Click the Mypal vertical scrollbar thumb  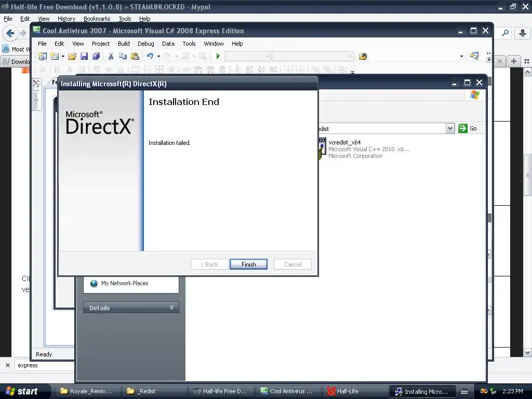[528, 175]
